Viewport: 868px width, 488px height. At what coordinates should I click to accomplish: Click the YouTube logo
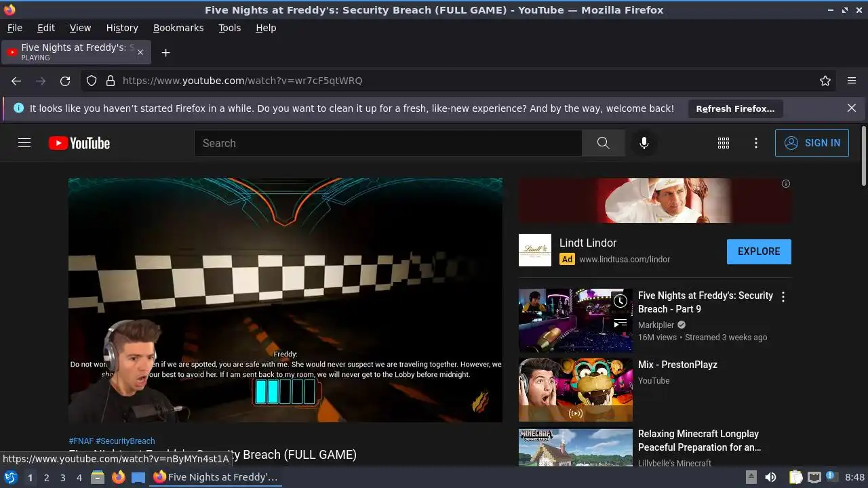point(79,143)
